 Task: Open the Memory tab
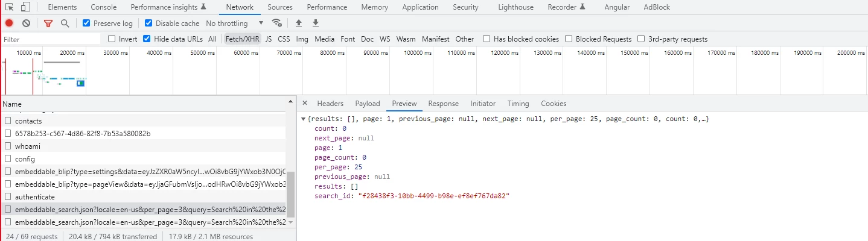(x=375, y=7)
